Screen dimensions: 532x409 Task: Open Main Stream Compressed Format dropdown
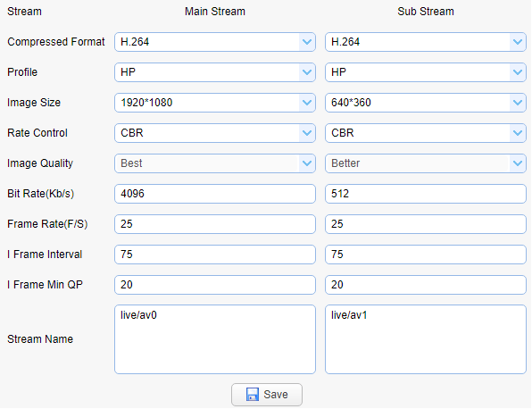coord(215,42)
